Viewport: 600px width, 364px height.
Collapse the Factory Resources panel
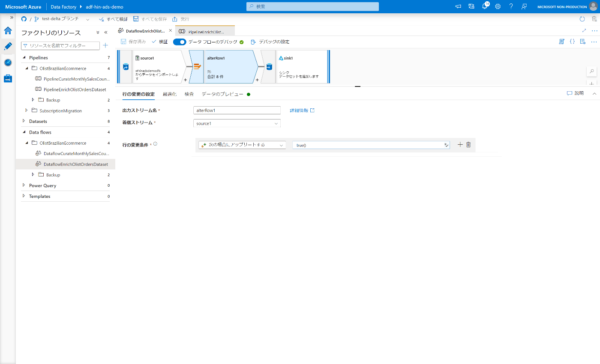coord(106,33)
